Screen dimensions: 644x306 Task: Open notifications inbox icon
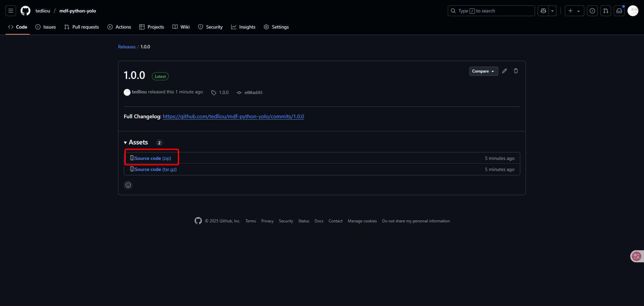pos(619,11)
